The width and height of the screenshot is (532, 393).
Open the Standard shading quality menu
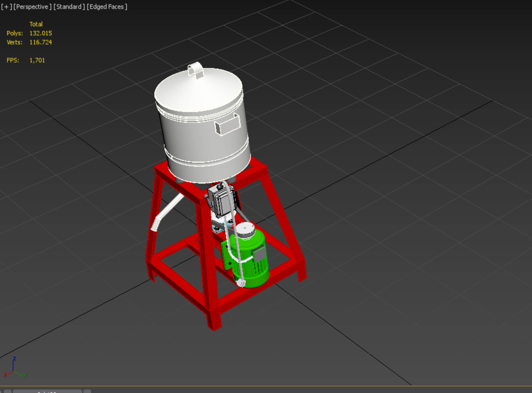pos(69,7)
